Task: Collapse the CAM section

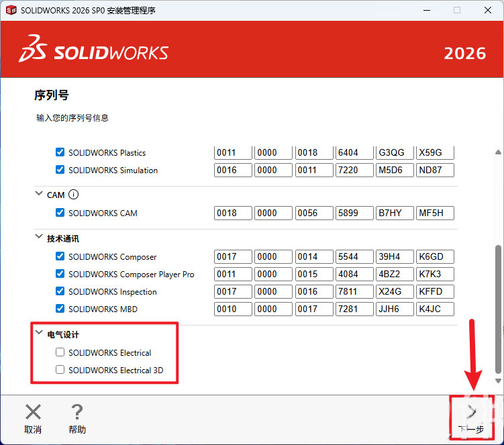Action: click(38, 195)
